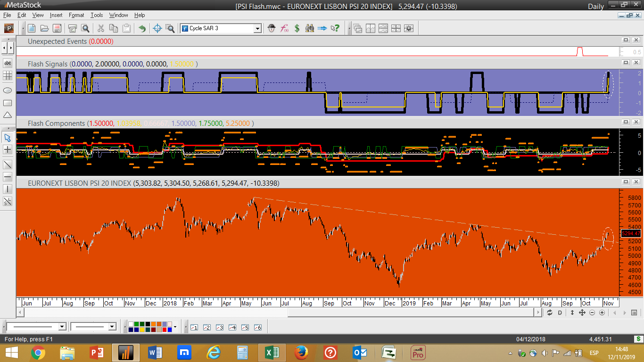Screen dimensions: 644x362
Task: Click the undo green arrow icon
Action: pyautogui.click(x=142, y=28)
